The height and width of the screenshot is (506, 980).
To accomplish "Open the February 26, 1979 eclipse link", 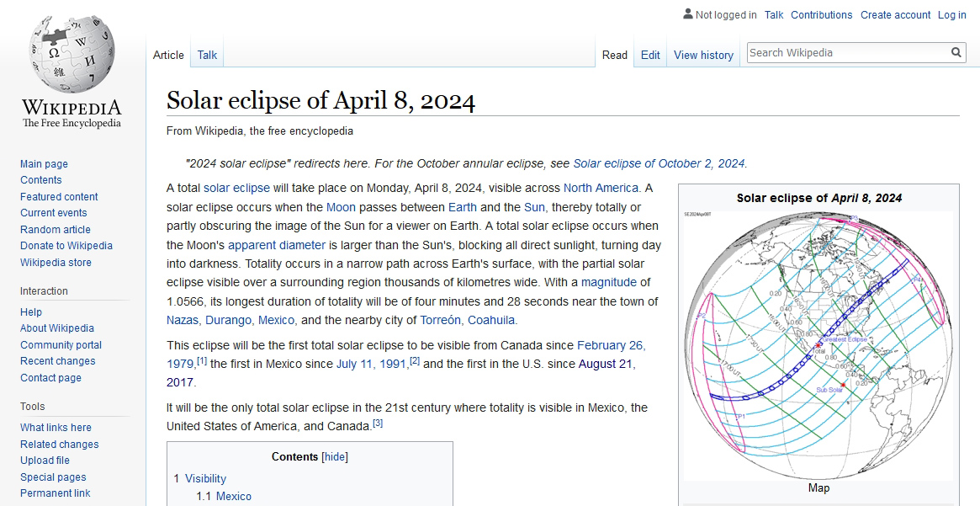I will tap(611, 345).
